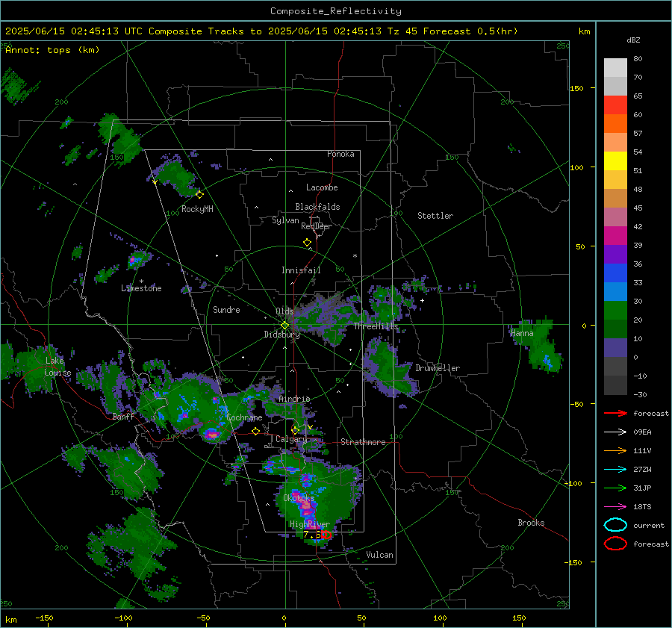Click the Ponoka town label
The width and height of the screenshot is (672, 628).
pos(340,154)
